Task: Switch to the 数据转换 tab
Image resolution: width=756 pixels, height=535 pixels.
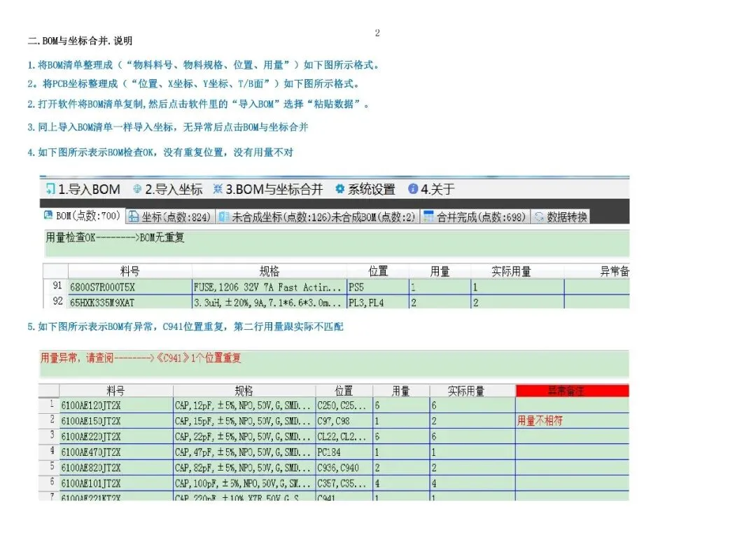Action: [560, 217]
